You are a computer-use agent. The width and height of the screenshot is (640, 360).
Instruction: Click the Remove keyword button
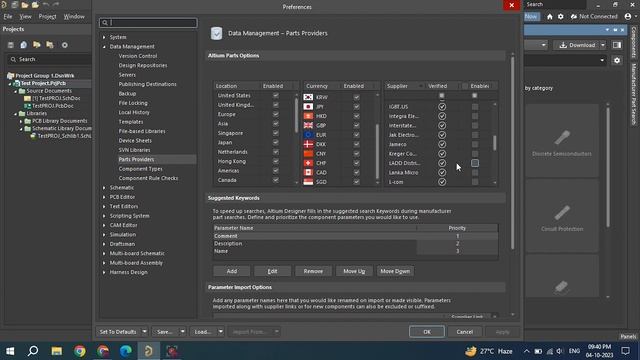pos(313,271)
